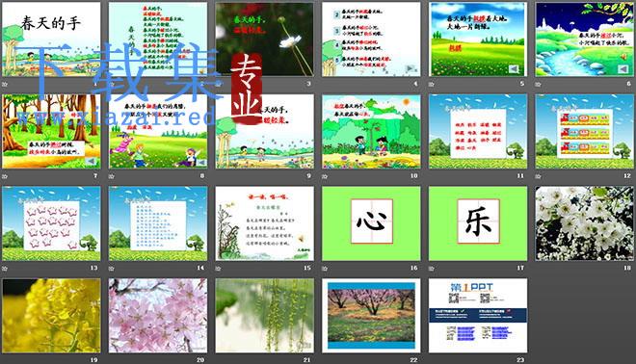Select slide 17 showing the character 乐
This screenshot has width=636, height=364.
coord(478,223)
